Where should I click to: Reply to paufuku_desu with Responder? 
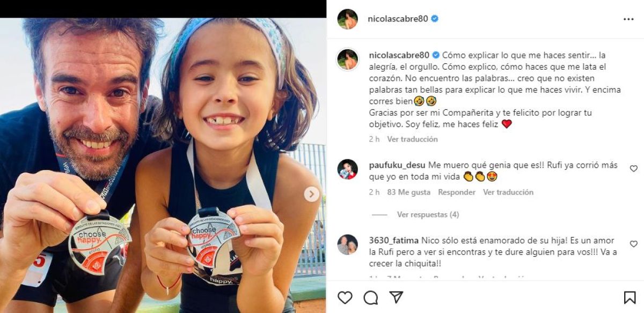pos(457,192)
